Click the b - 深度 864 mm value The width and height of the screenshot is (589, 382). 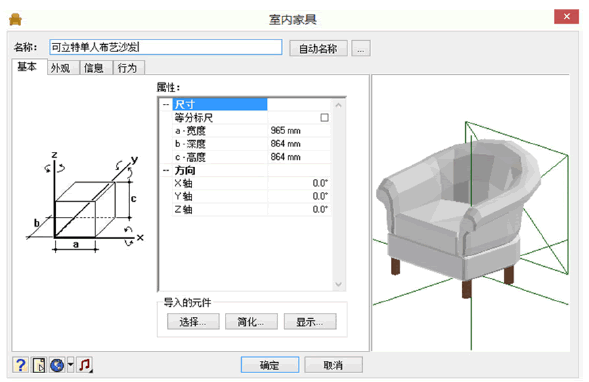pyautogui.click(x=285, y=144)
